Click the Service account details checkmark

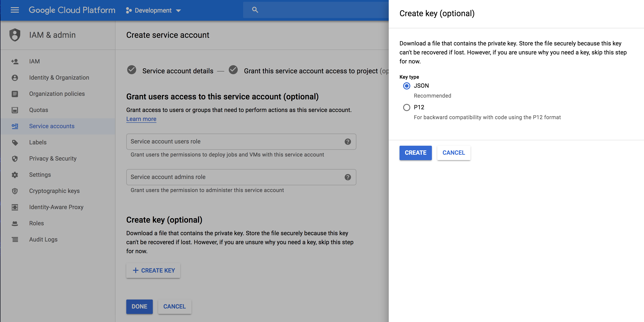[x=131, y=70]
